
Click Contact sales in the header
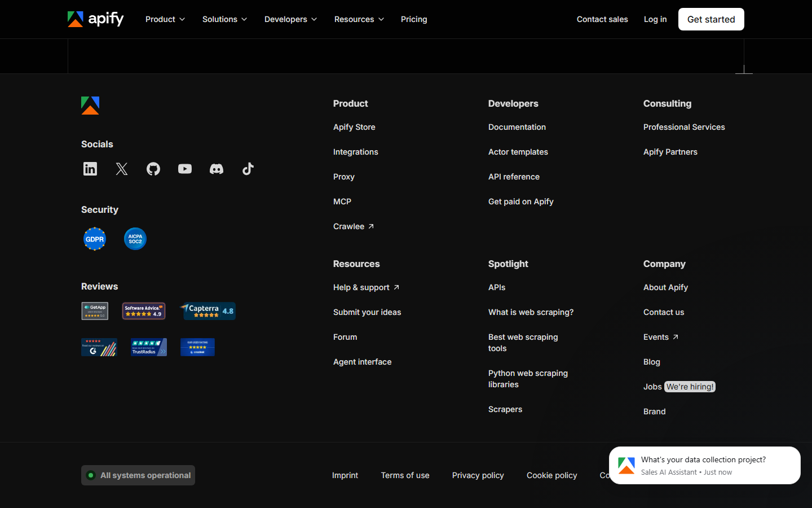coord(602,19)
